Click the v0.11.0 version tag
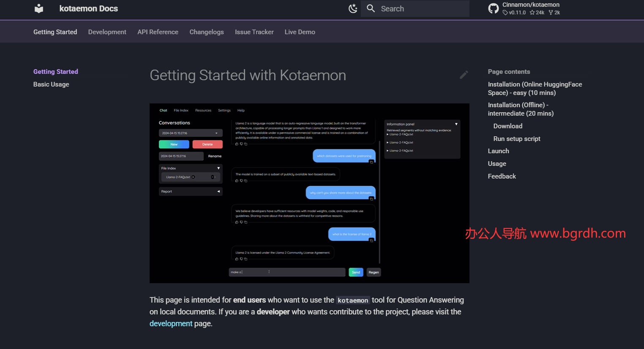 click(514, 13)
